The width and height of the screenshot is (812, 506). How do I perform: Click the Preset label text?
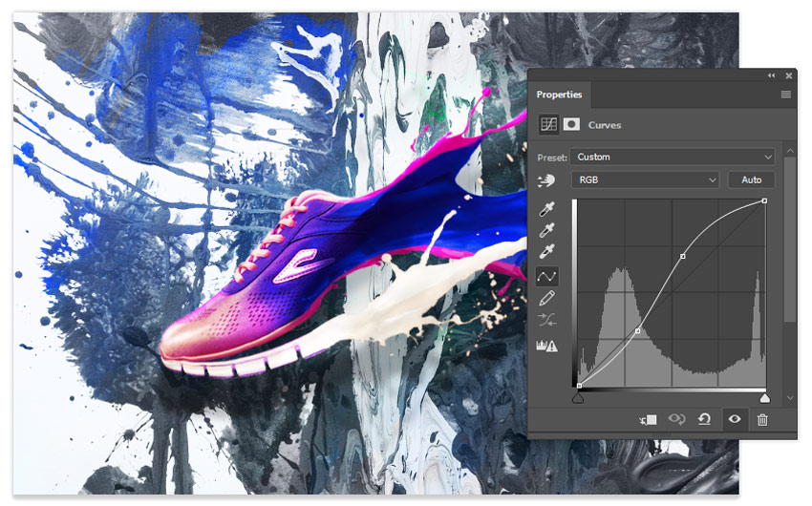552,158
